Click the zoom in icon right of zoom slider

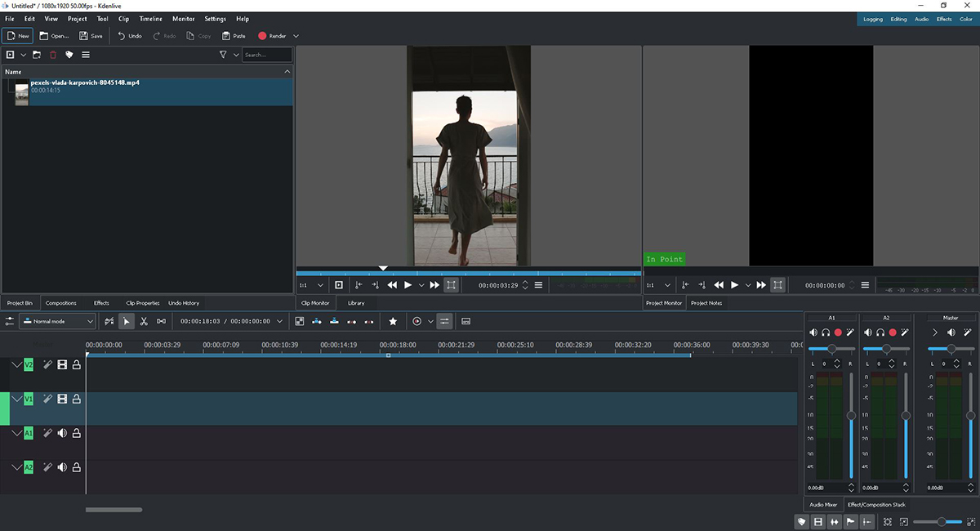969,521
